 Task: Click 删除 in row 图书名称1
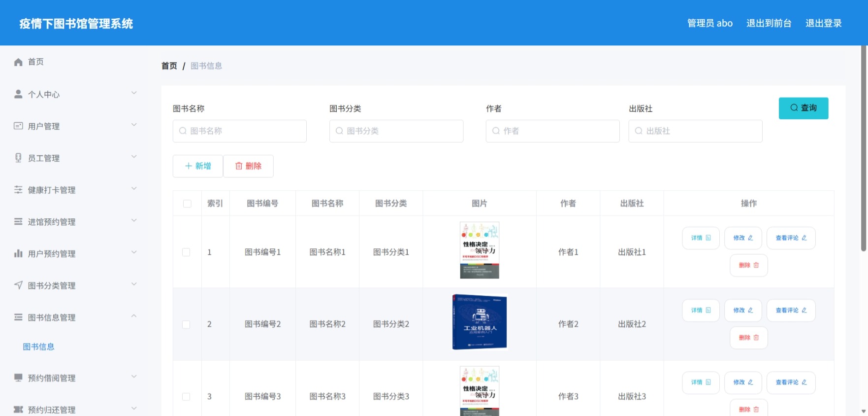pyautogui.click(x=749, y=265)
